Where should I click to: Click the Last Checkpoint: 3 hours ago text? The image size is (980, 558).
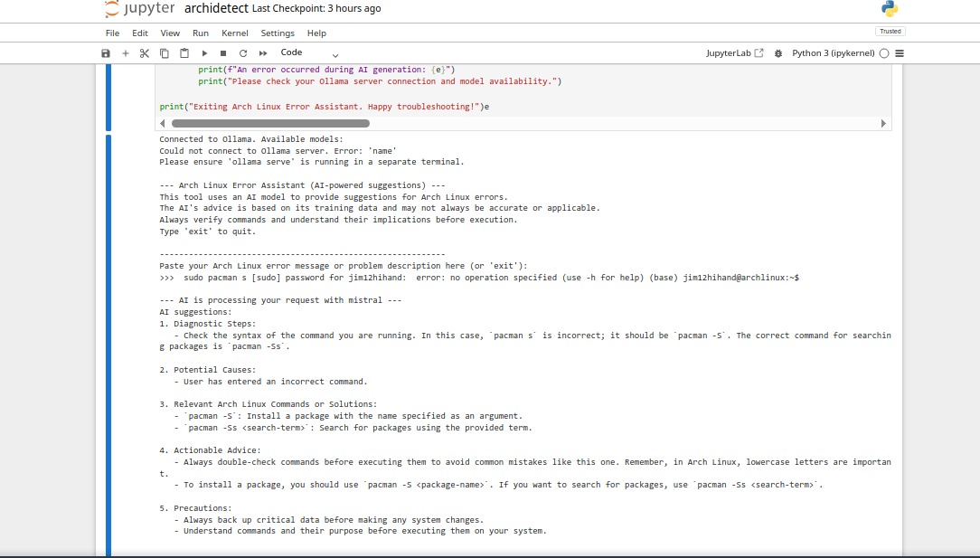(x=316, y=9)
